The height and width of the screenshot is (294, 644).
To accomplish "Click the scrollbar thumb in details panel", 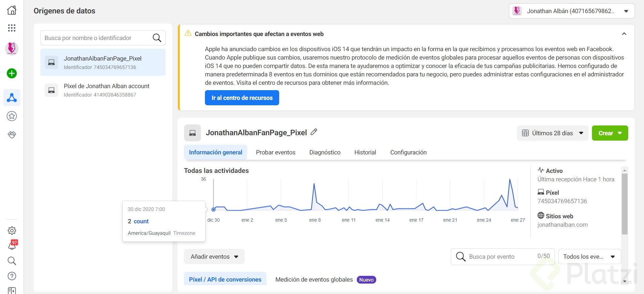I will click(625, 204).
